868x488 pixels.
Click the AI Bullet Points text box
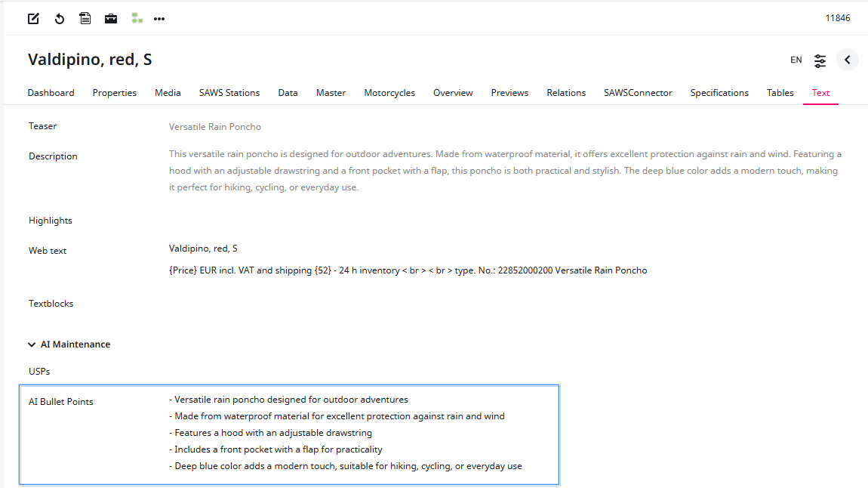coord(289,435)
